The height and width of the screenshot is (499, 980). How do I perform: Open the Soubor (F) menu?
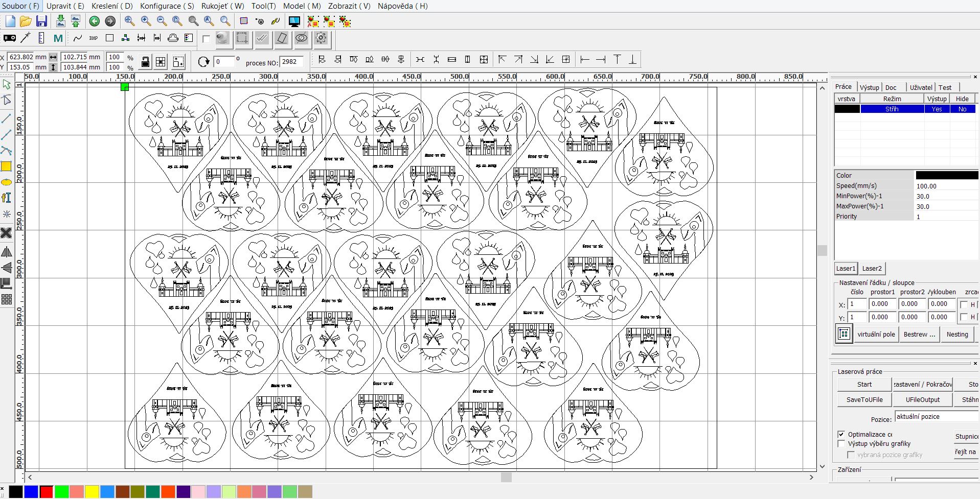(21, 6)
